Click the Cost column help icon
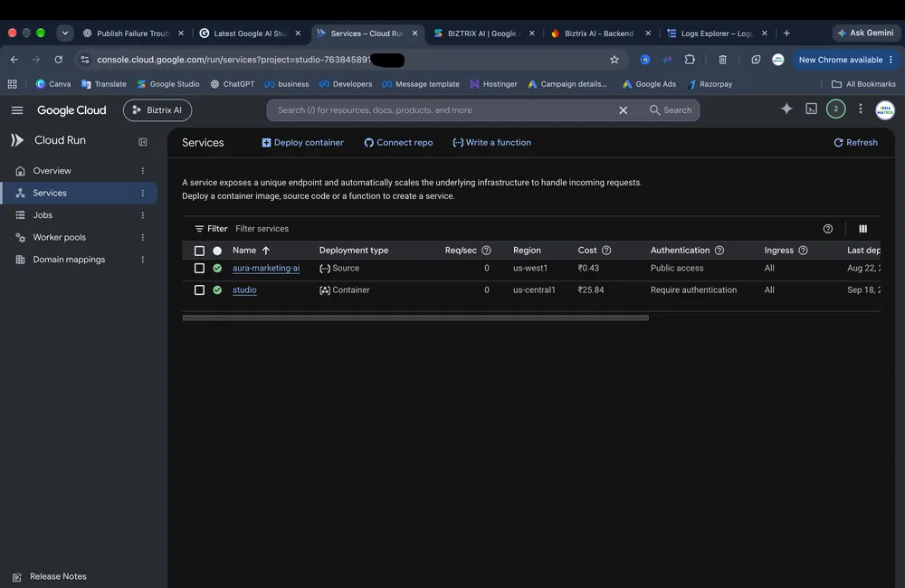 [x=606, y=251]
